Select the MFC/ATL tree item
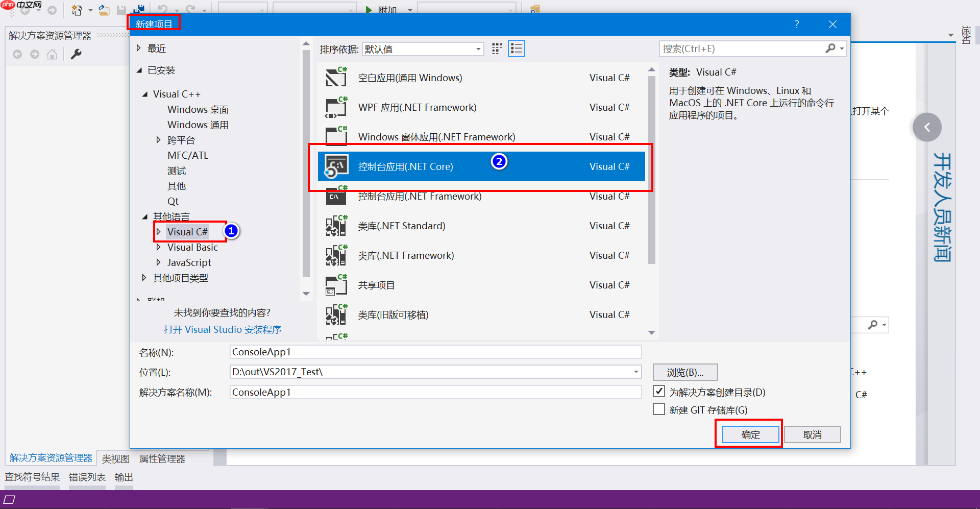Image resolution: width=980 pixels, height=509 pixels. [188, 155]
